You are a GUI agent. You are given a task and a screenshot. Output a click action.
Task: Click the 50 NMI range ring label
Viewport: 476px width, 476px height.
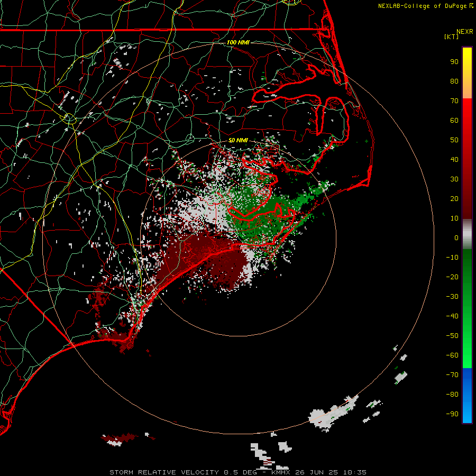coord(238,140)
